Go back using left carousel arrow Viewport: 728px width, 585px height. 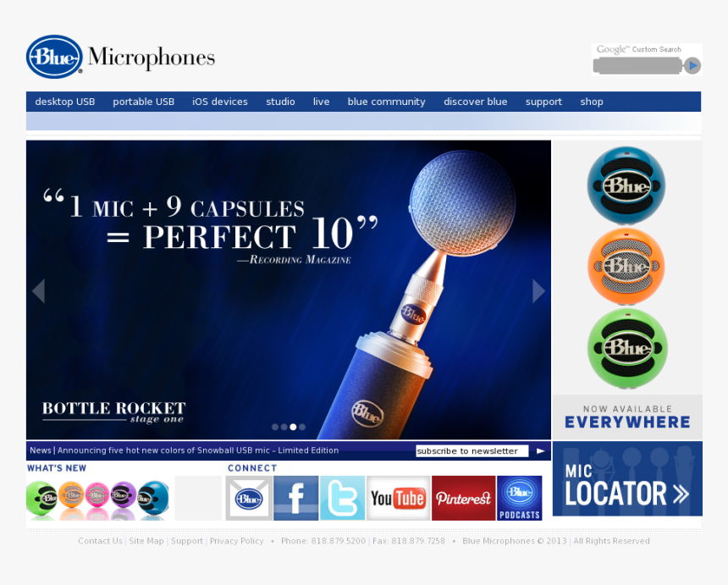click(37, 290)
